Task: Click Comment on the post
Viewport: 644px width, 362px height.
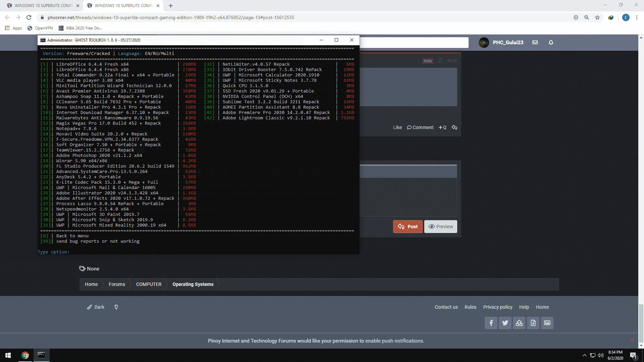Action: (x=420, y=127)
